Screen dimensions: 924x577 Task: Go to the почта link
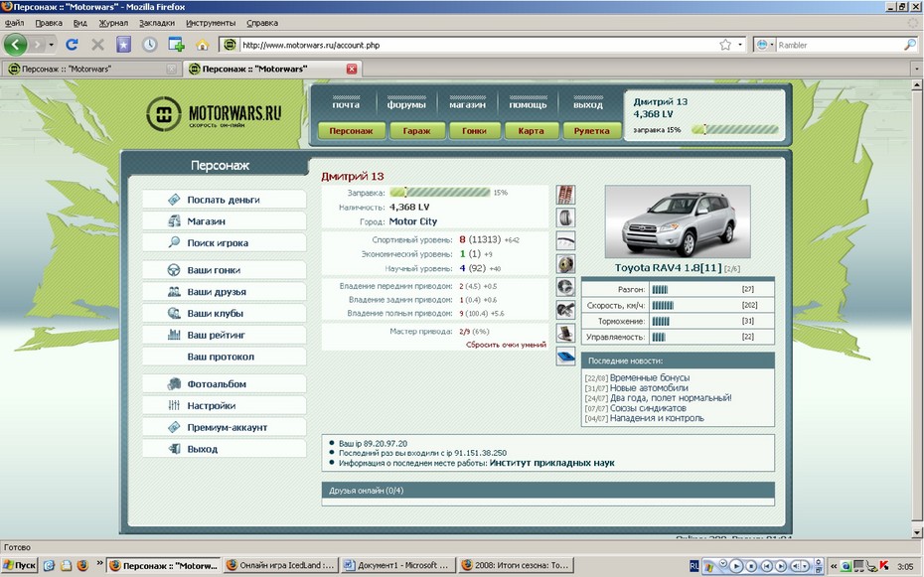pos(346,104)
